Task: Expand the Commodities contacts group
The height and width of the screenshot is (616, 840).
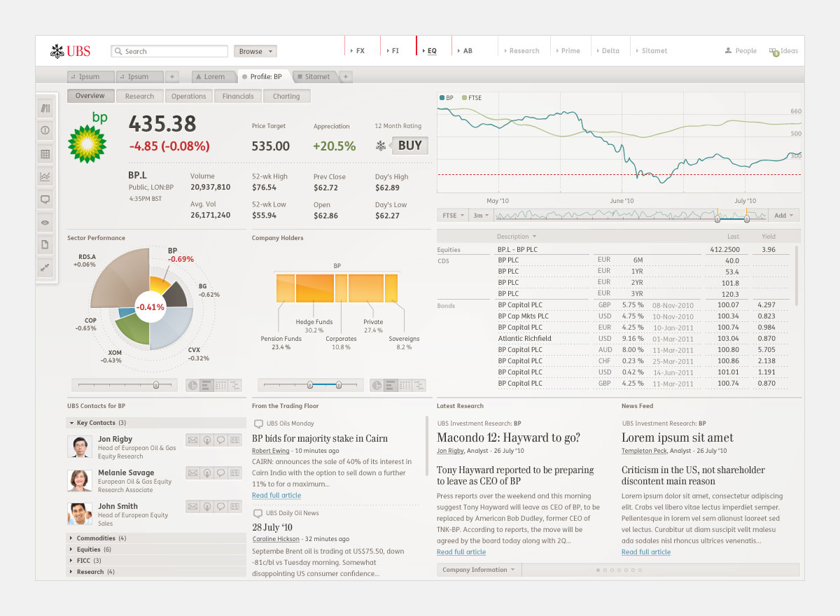Action: click(x=156, y=538)
